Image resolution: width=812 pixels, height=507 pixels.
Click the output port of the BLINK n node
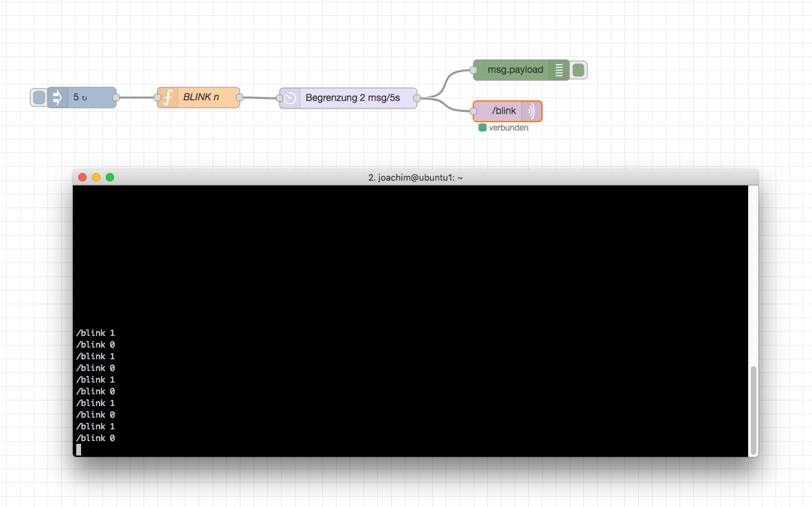tap(240, 98)
